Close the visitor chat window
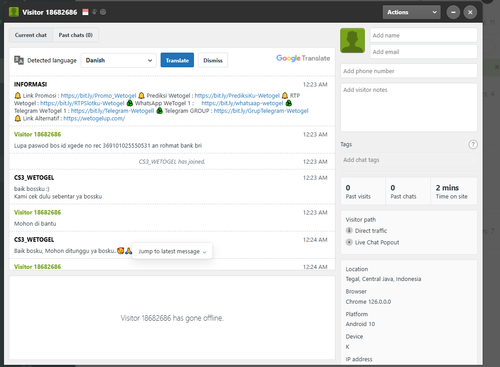 tap(470, 12)
